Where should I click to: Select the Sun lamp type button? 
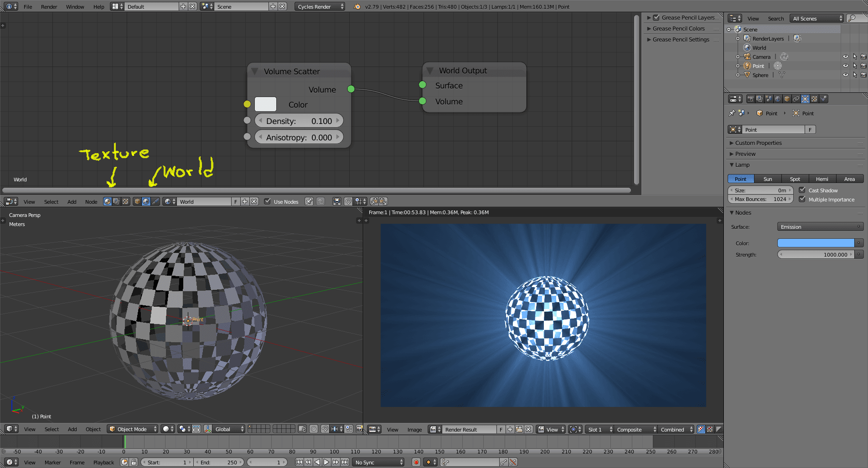click(768, 179)
